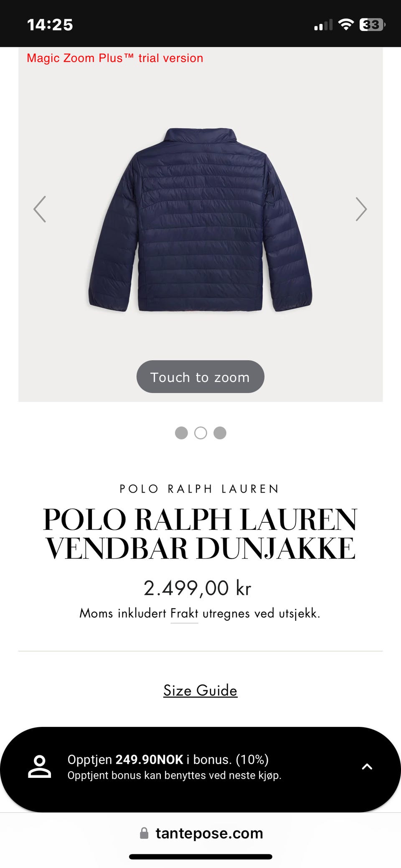Show the next product image arrow
The height and width of the screenshot is (868, 401).
pos(361,209)
